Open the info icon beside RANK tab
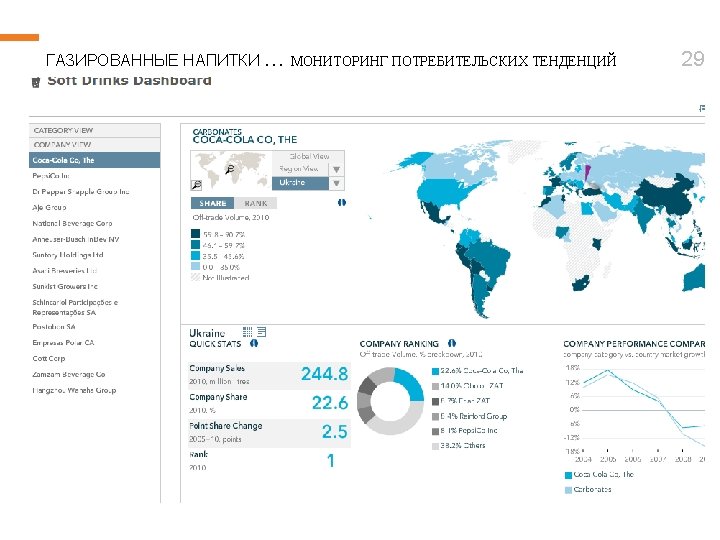This screenshot has height=540, width=720. 342,202
